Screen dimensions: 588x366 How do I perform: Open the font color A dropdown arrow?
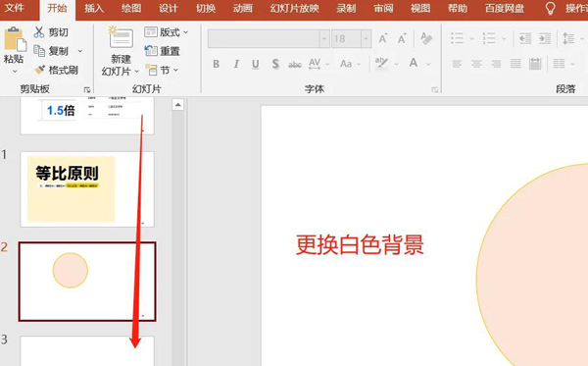point(428,64)
